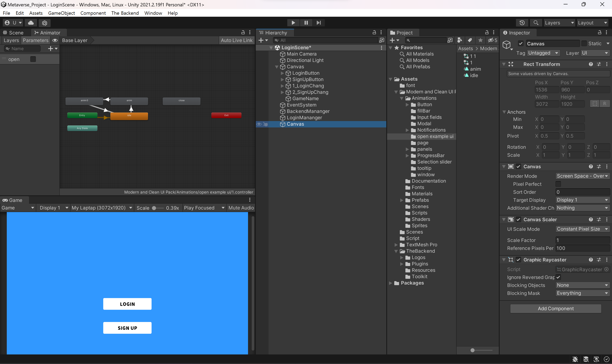Click the toolbar search magnifier icon
This screenshot has height=364, width=612.
(536, 23)
